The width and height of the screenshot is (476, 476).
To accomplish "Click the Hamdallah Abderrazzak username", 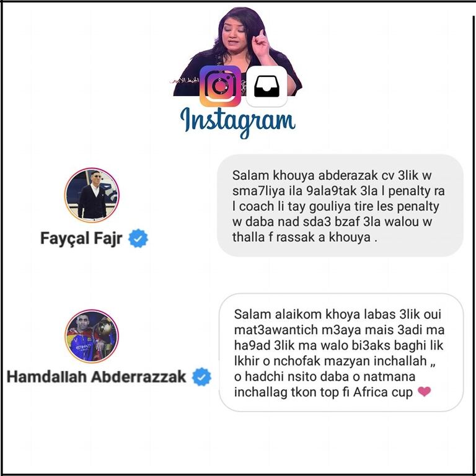I will pyautogui.click(x=96, y=377).
